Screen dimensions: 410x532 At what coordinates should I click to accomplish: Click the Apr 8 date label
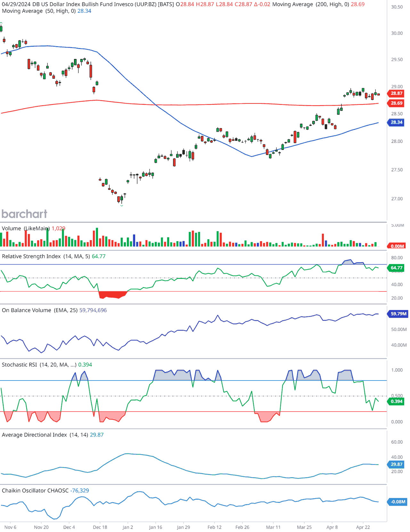(x=332, y=527)
